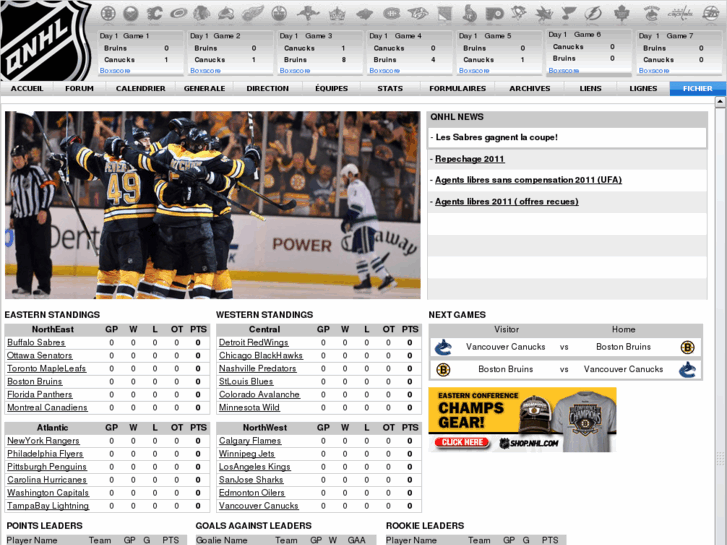
Task: Open the FORUM menu
Action: (79, 89)
